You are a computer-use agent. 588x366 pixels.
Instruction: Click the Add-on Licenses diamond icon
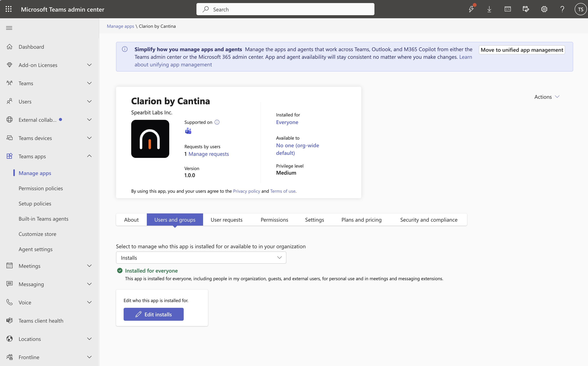coord(10,65)
